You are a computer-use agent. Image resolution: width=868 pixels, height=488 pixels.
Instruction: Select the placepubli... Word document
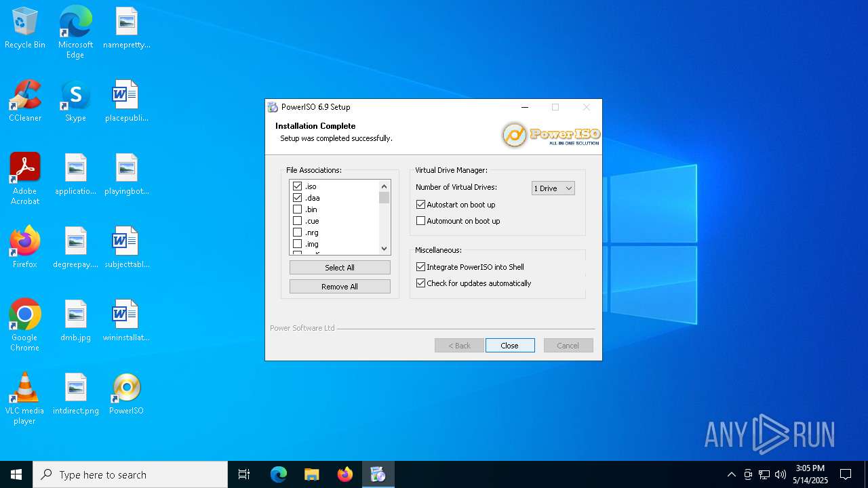point(127,101)
